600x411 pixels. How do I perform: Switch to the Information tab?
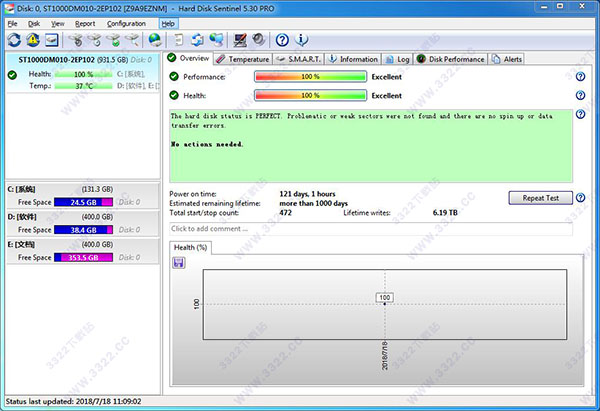click(x=353, y=59)
